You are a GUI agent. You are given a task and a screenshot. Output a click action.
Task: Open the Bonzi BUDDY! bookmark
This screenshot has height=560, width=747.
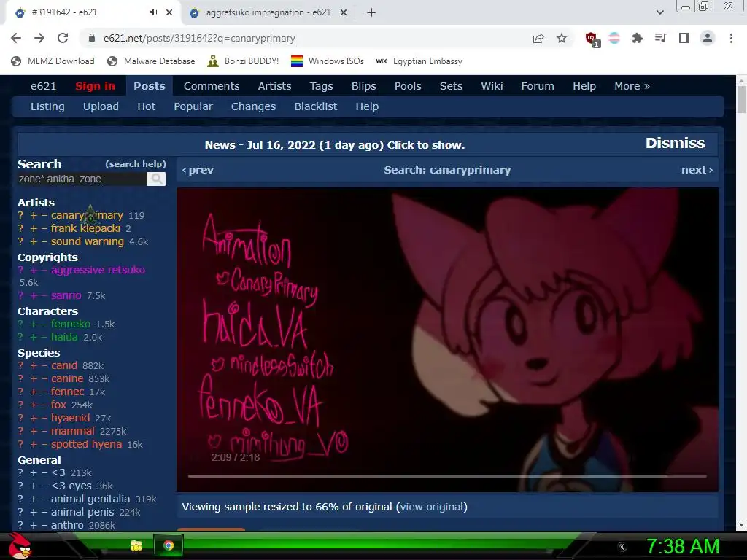(x=243, y=61)
